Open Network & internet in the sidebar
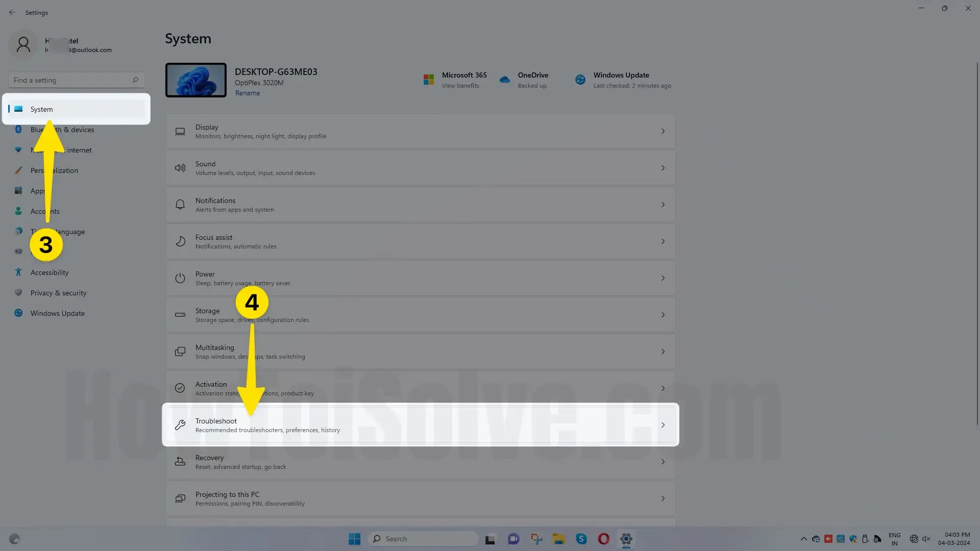Screen dimensions: 980x551 click(x=77, y=150)
